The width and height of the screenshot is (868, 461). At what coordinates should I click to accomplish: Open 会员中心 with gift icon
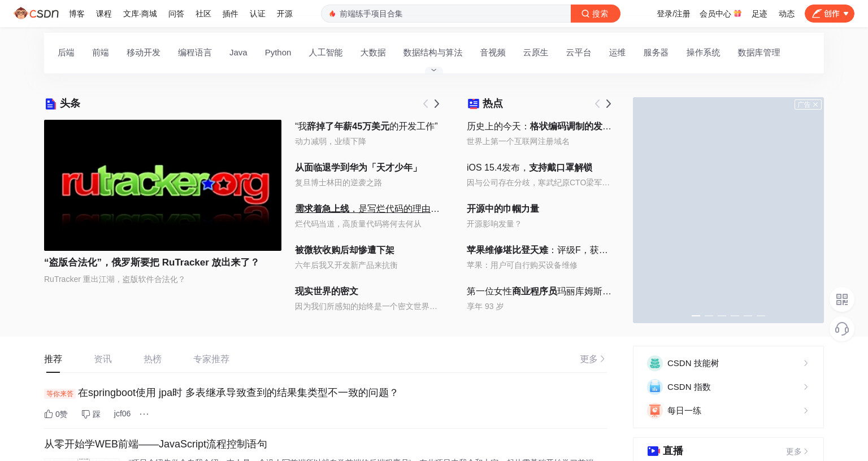coord(721,14)
